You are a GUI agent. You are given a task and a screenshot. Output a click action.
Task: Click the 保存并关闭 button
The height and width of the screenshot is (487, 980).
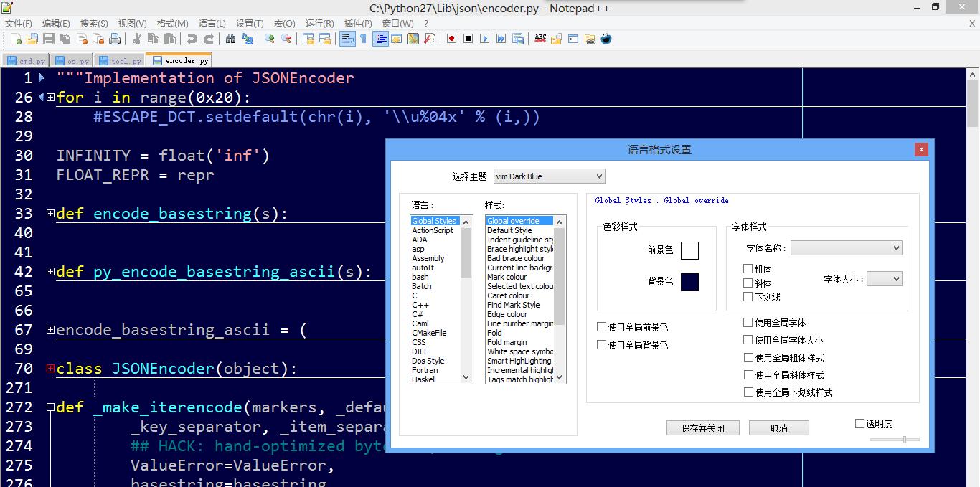702,428
